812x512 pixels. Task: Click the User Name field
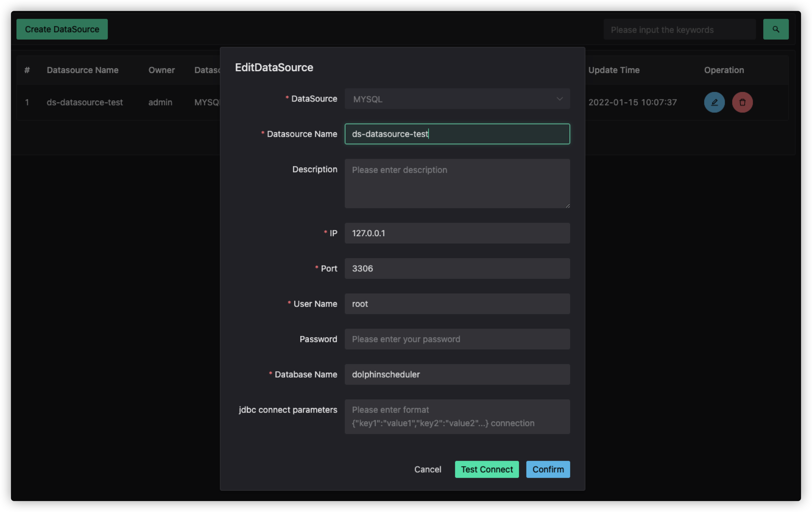(x=457, y=304)
